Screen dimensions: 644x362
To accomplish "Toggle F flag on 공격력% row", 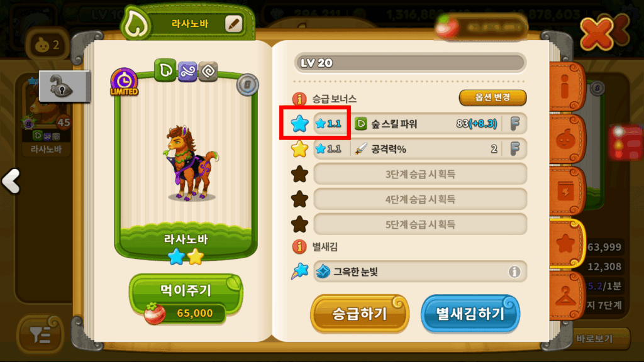I will [515, 148].
